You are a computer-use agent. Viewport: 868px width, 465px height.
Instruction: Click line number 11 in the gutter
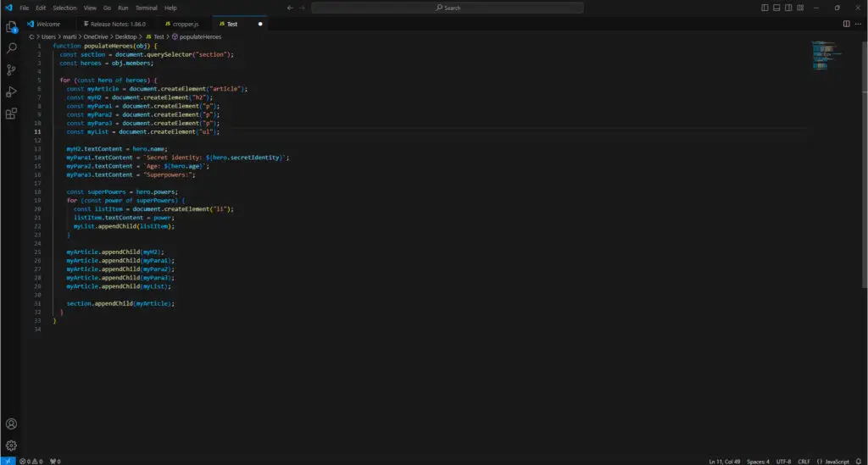37,131
